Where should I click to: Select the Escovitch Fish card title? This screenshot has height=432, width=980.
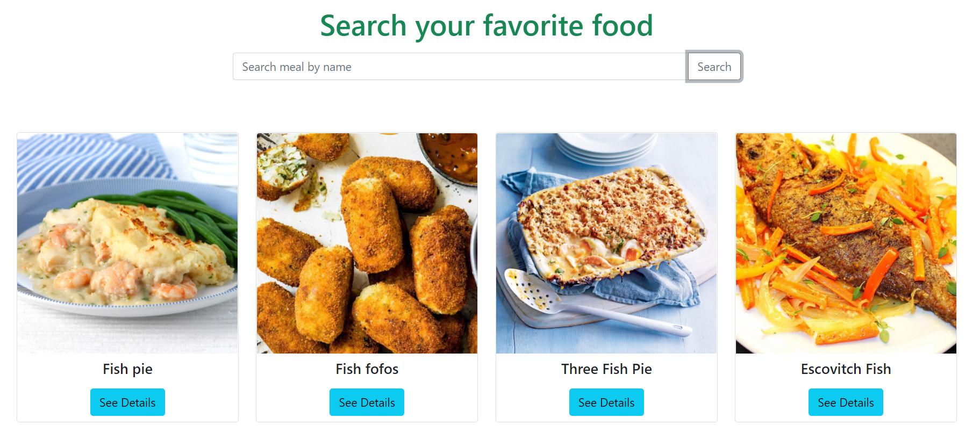pos(846,369)
